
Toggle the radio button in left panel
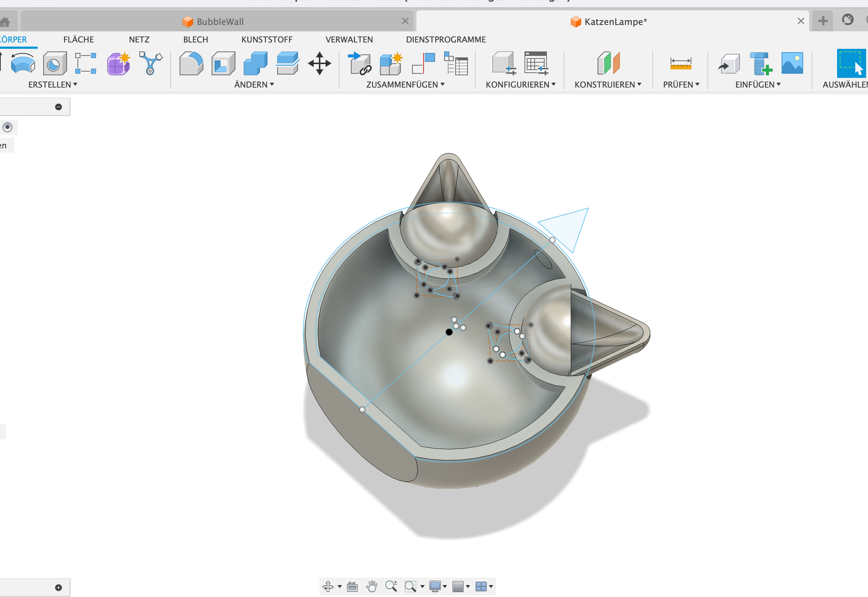point(7,127)
